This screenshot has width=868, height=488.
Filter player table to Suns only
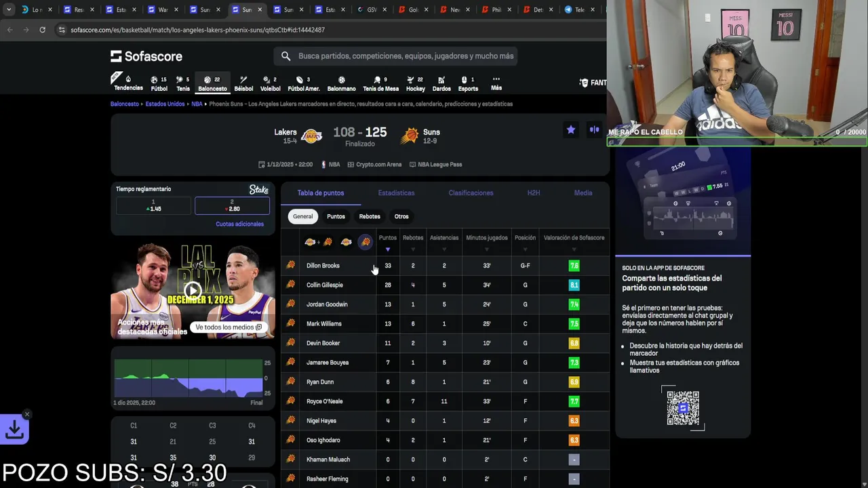[x=365, y=242]
